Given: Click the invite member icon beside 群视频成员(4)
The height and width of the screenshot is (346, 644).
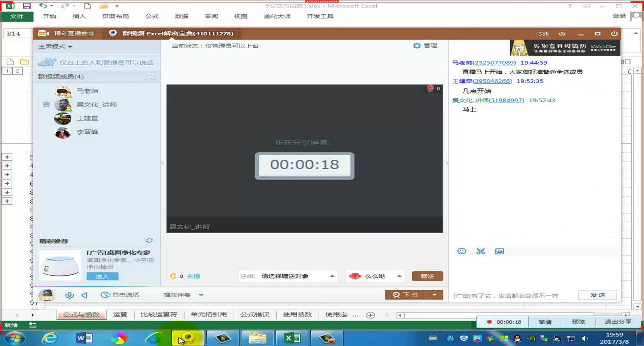Looking at the screenshot, I should click(x=151, y=76).
